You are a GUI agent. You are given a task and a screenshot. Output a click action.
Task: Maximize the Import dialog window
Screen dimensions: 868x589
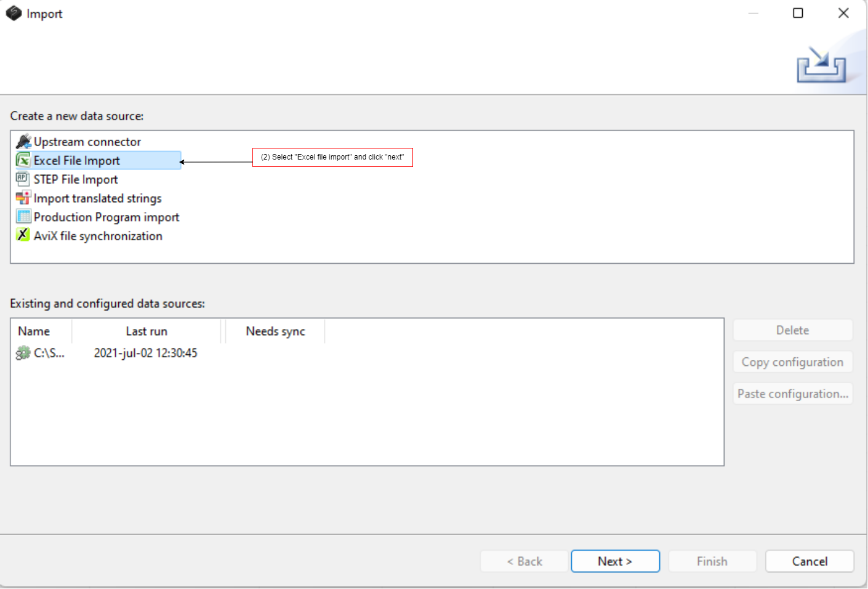click(798, 13)
